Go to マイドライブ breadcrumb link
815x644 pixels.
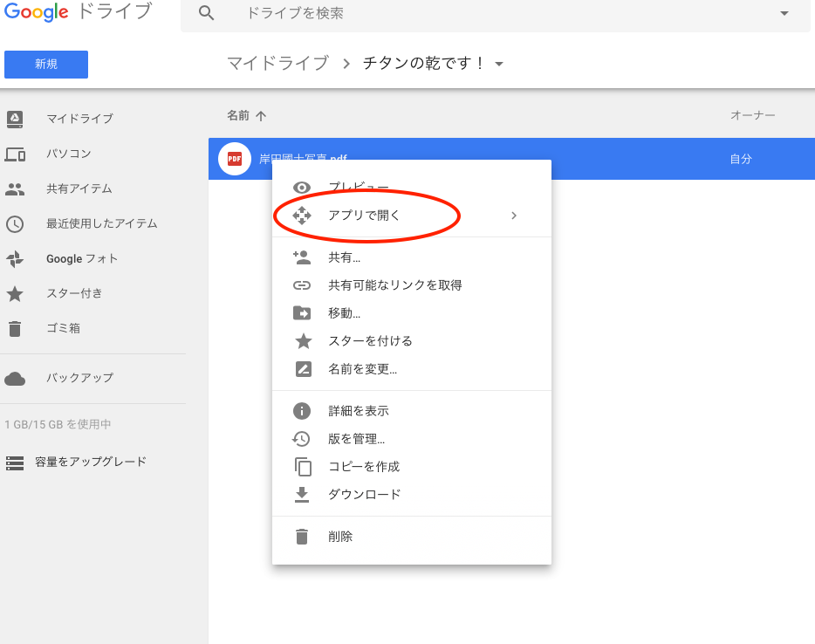pos(277,64)
